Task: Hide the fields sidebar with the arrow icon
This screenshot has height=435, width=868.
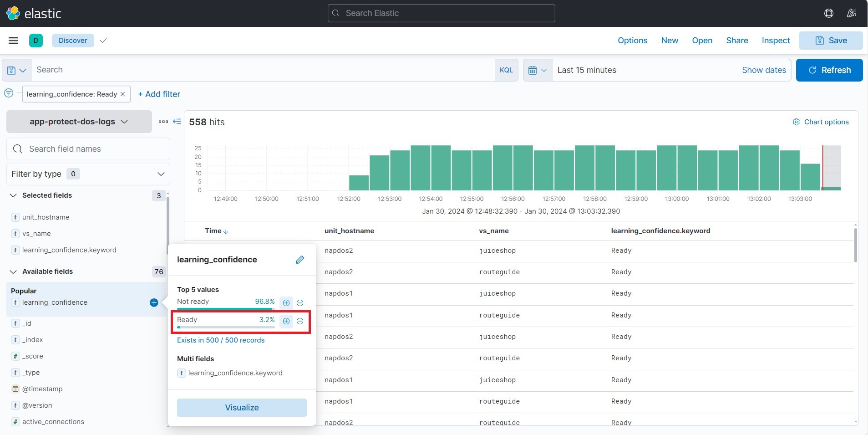Action: pos(177,122)
